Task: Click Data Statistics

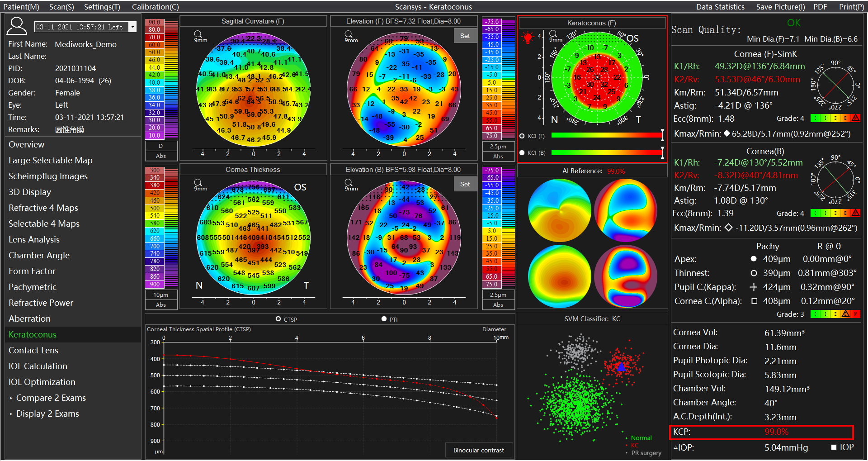Action: [x=720, y=7]
